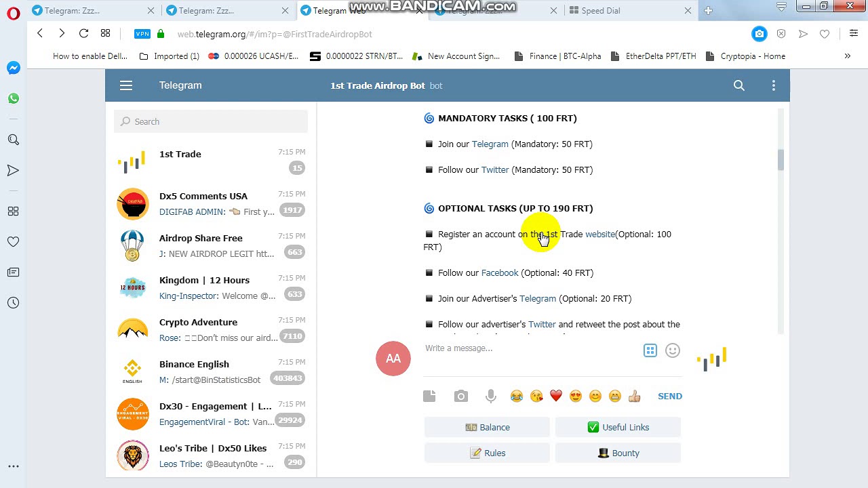Viewport: 868px width, 488px height.
Task: Add page to bookmarks heart icon
Action: click(825, 34)
